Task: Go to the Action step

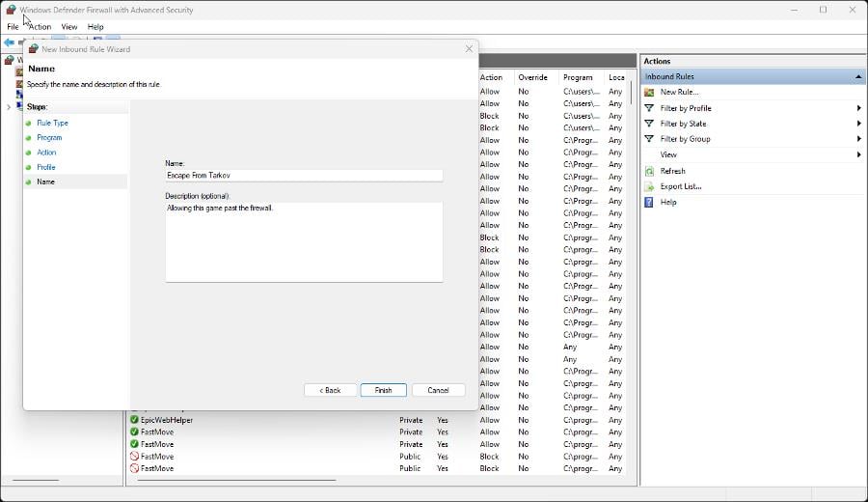Action: (x=46, y=153)
